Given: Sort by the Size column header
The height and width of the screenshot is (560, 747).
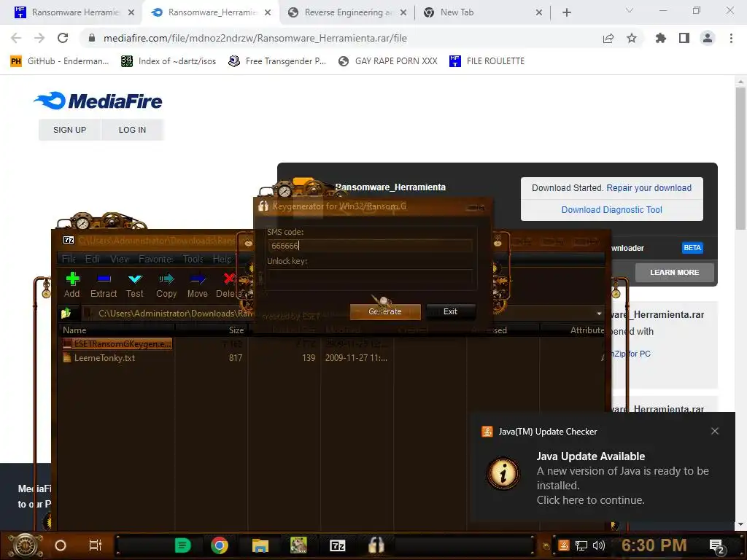Looking at the screenshot, I should pyautogui.click(x=211, y=330).
